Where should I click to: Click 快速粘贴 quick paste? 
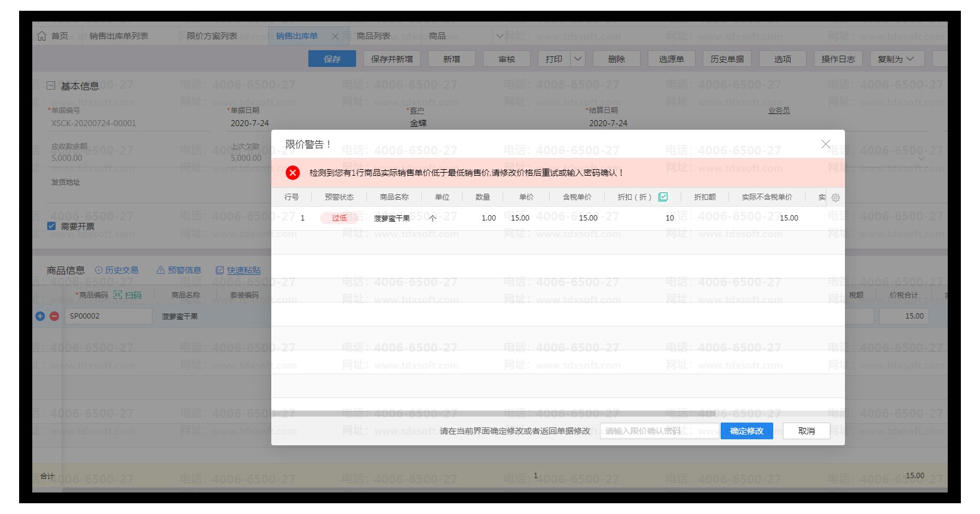[x=238, y=270]
